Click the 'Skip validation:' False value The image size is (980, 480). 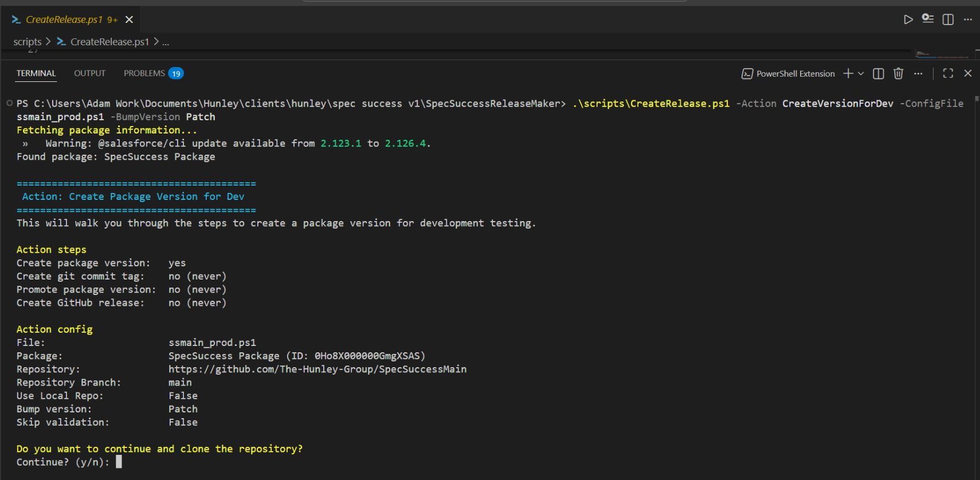tap(183, 422)
